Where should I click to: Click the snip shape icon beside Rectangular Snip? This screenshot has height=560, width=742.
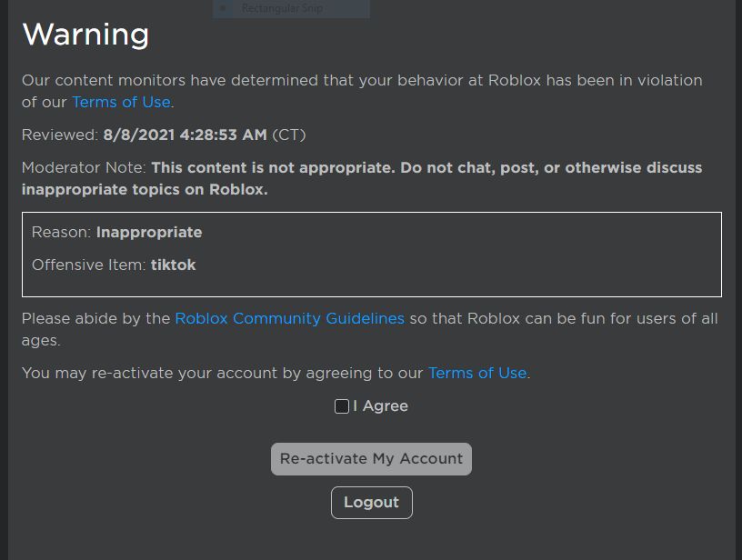point(223,8)
